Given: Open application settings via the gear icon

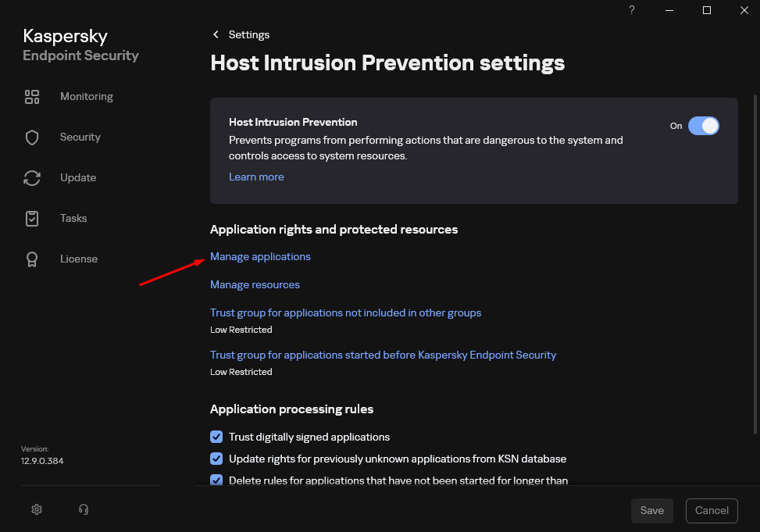Looking at the screenshot, I should pos(36,509).
